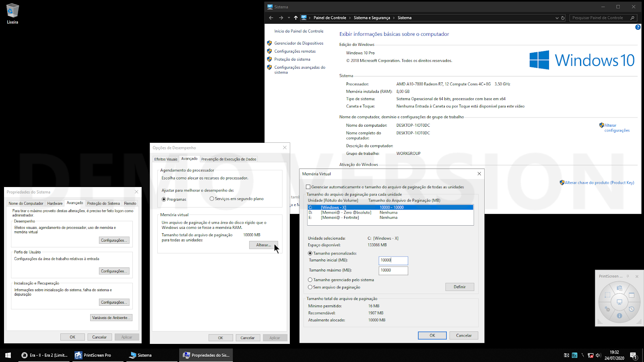Select drive E: Memori@ Fortnite row
This screenshot has width=644, height=362.
[x=390, y=218]
